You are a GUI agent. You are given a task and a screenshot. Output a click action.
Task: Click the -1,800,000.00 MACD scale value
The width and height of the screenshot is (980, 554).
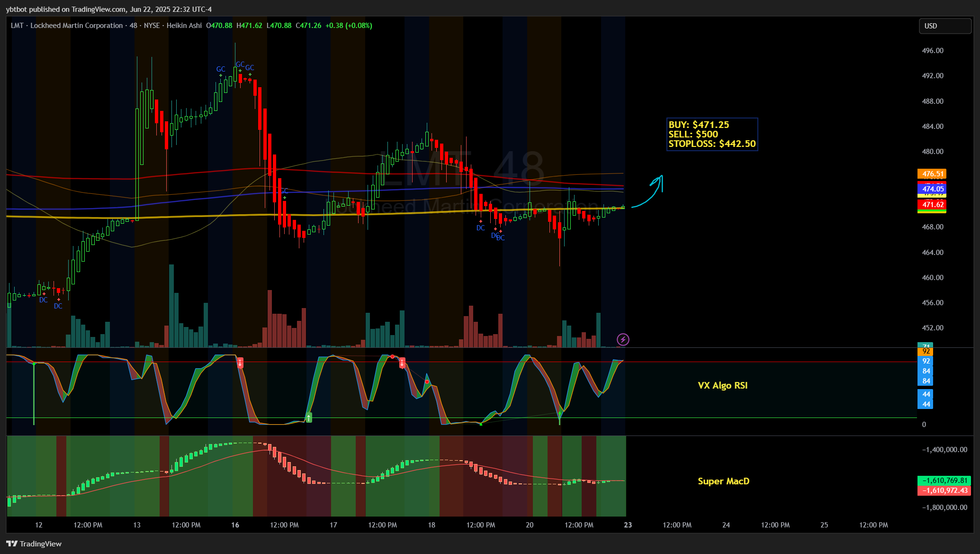944,508
